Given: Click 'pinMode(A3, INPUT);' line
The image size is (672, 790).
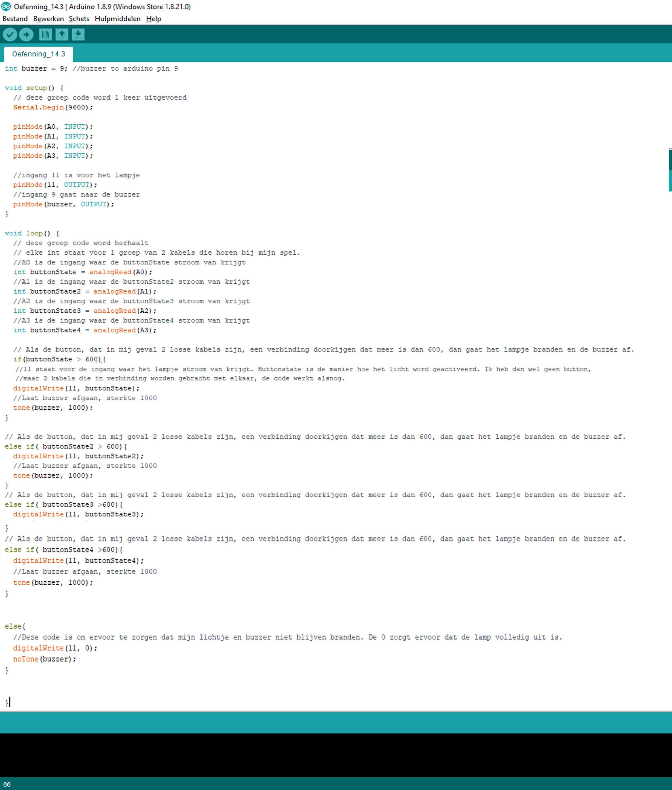Looking at the screenshot, I should click(x=53, y=156).
